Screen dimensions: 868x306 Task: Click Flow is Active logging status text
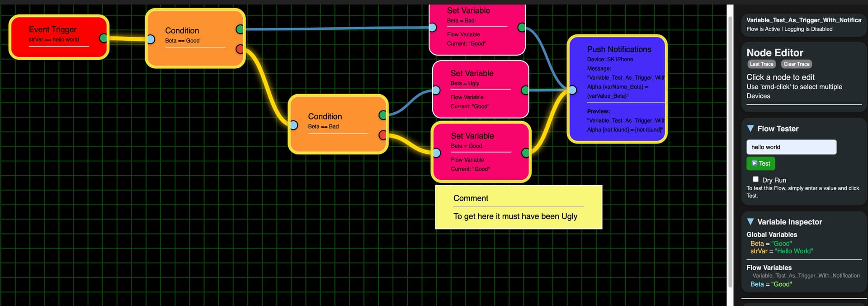pos(789,29)
